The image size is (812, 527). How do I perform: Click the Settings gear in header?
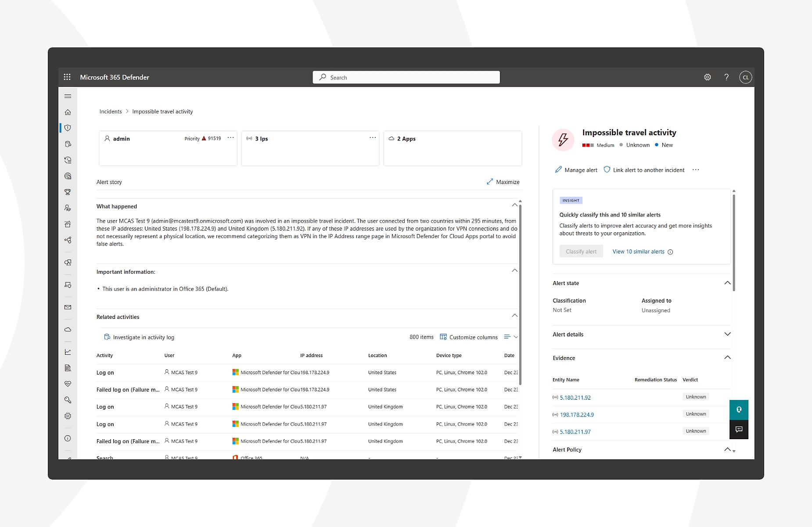(707, 77)
